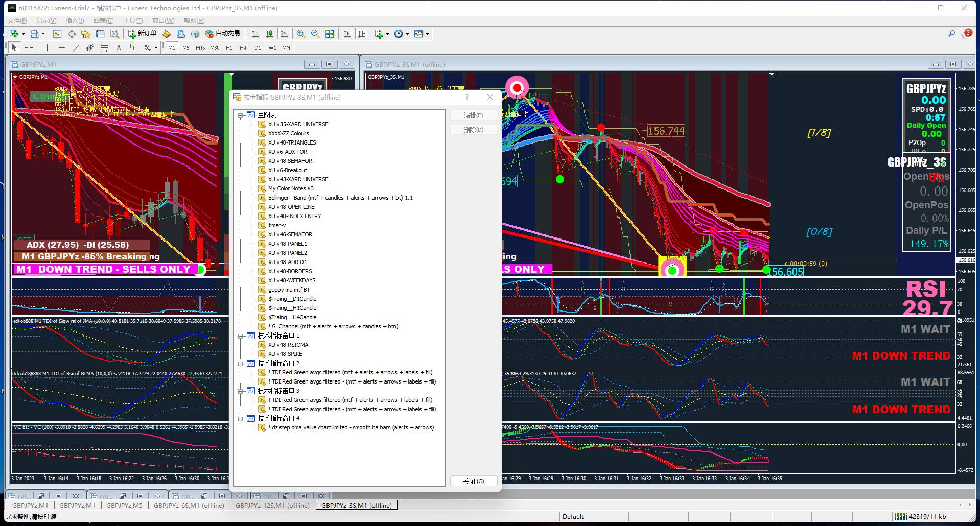Select the Crosshair tool

29,47
